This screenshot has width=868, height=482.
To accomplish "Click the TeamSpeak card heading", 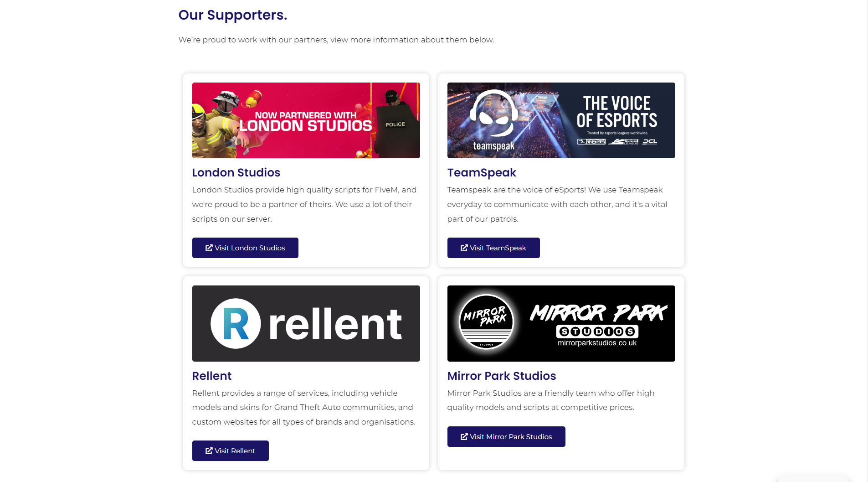I will (x=481, y=173).
